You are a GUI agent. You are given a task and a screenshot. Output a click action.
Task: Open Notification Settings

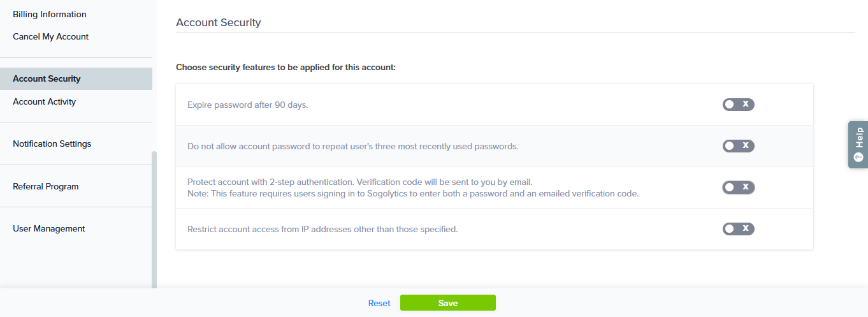click(52, 144)
